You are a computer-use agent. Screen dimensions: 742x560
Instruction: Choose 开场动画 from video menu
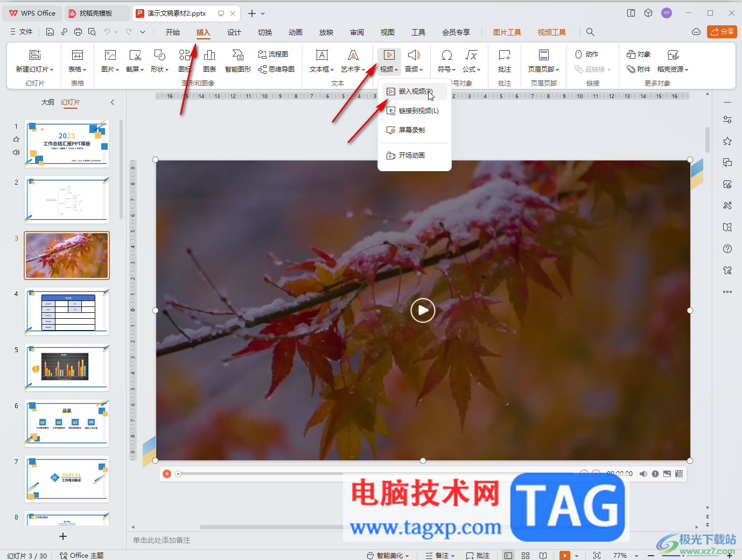click(415, 156)
